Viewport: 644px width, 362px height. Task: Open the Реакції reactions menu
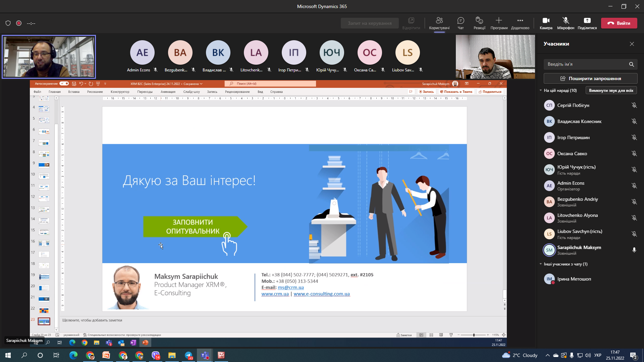(479, 23)
